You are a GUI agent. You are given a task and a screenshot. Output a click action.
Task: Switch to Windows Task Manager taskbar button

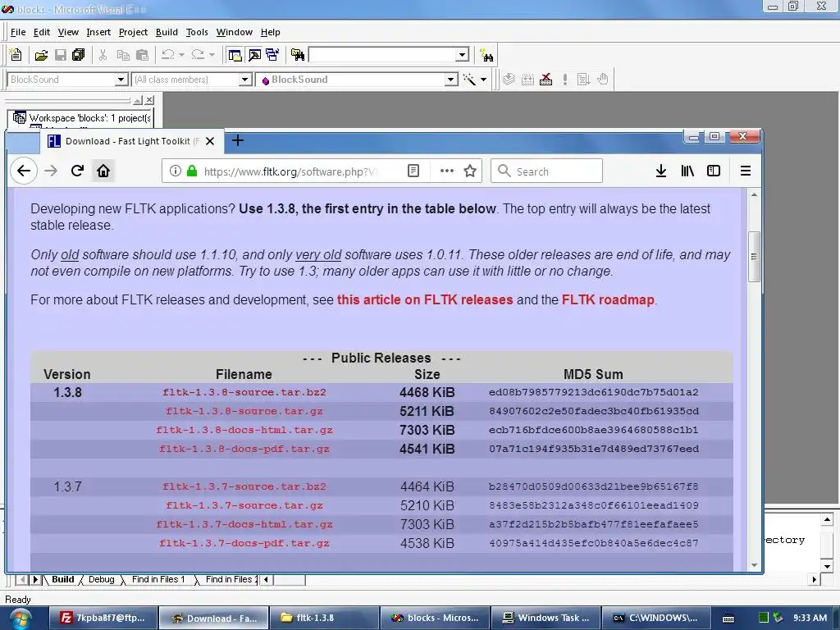[545, 618]
